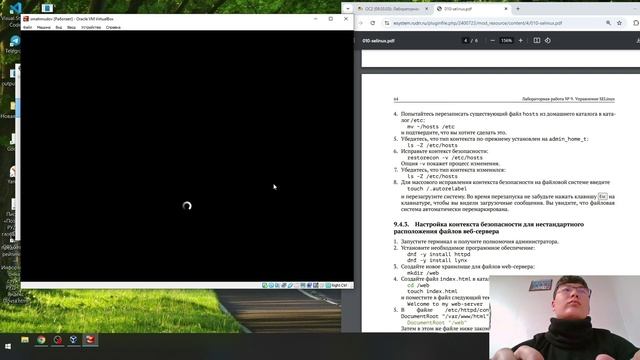Screen dimensions: 640x360
Task: Open a new Chrome tab
Action: pyautogui.click(x=518, y=9)
